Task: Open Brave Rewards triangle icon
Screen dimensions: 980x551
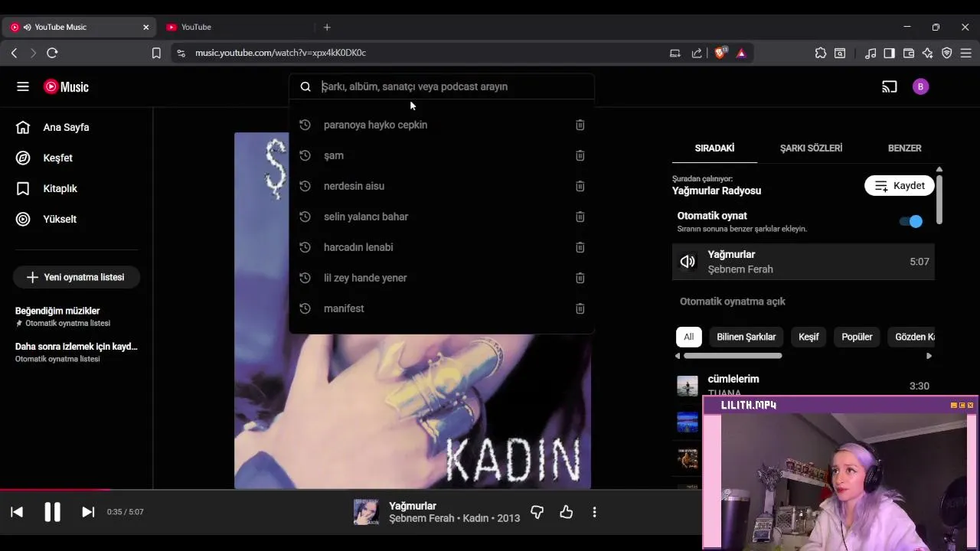Action: pyautogui.click(x=741, y=53)
